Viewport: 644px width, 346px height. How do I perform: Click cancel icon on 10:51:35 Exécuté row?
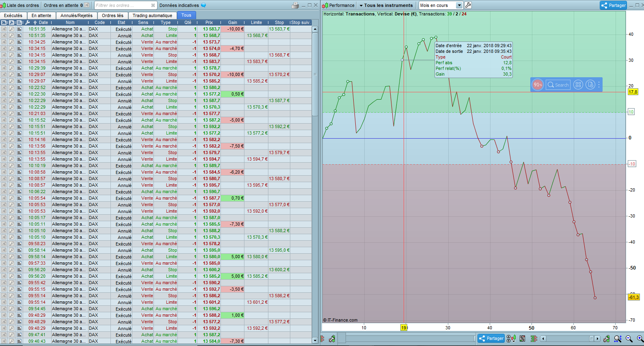4,29
